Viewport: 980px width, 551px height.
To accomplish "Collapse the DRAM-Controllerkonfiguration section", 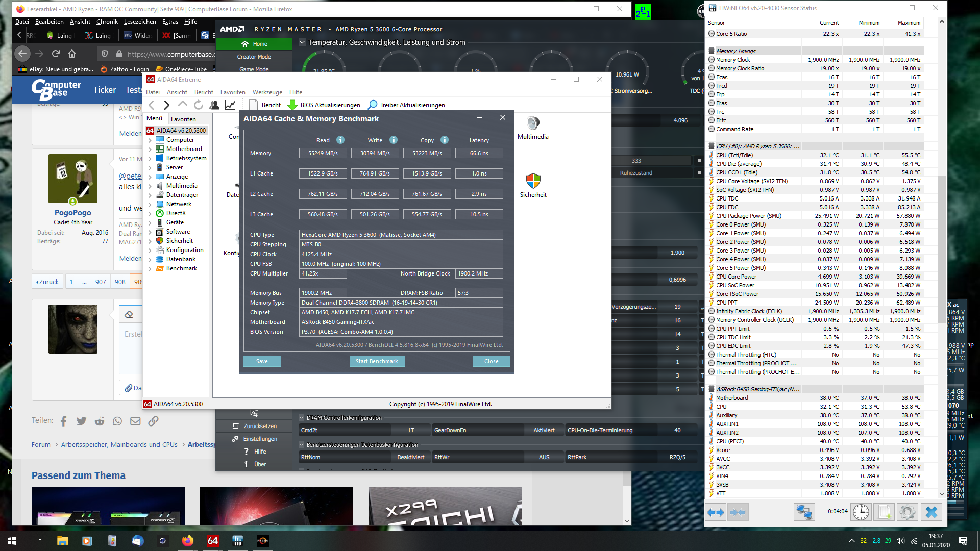I will click(x=302, y=418).
